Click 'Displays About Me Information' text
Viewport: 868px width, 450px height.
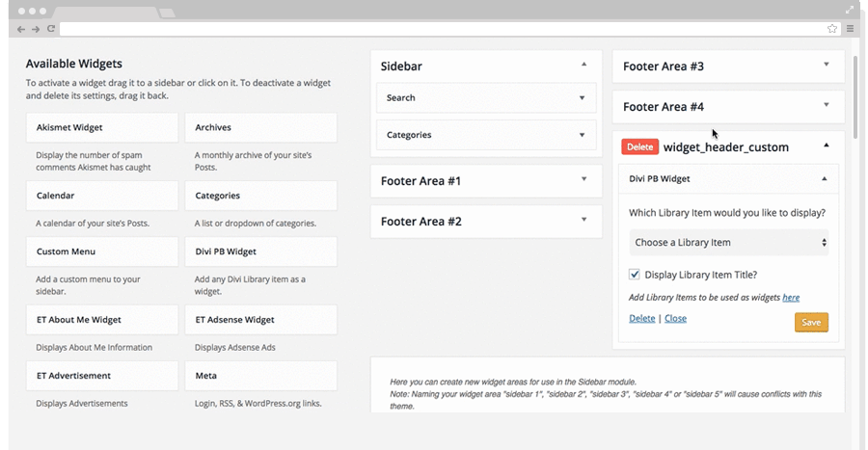95,348
